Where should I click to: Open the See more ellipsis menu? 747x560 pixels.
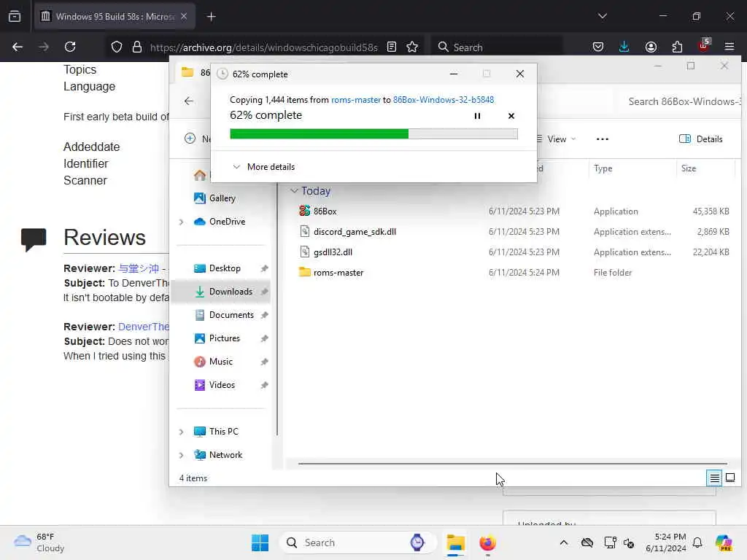[602, 139]
